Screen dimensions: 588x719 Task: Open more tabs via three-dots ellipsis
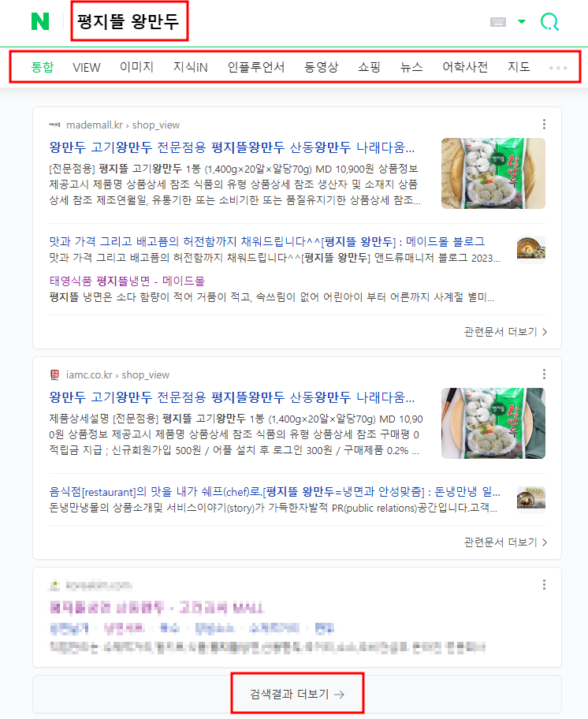[x=558, y=68]
